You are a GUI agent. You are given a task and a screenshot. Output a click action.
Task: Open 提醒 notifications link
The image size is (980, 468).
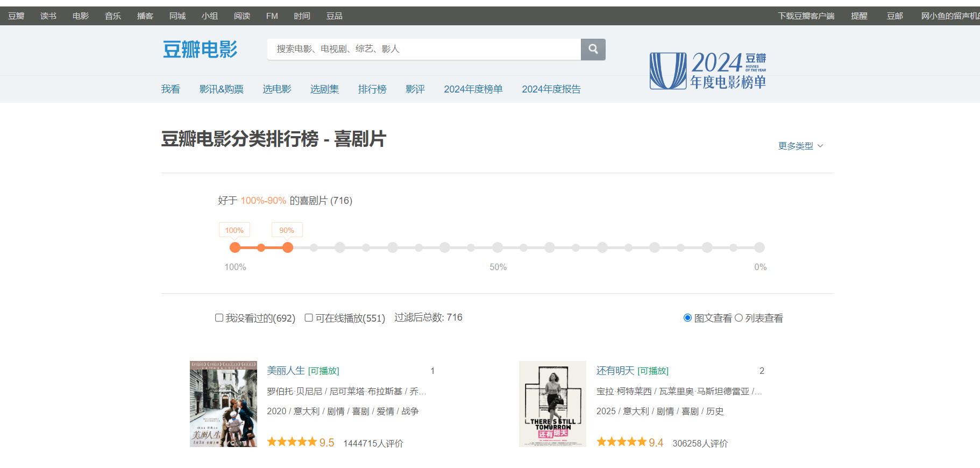859,16
